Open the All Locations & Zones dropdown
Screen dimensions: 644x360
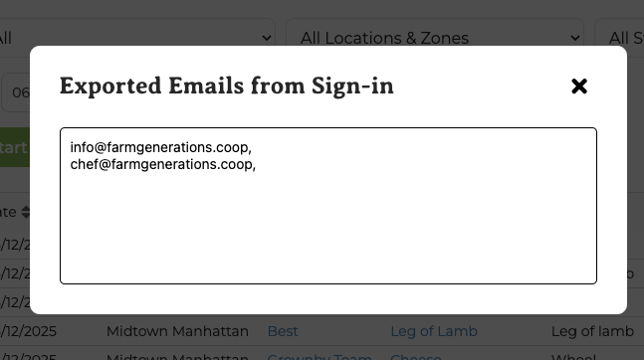coord(435,38)
